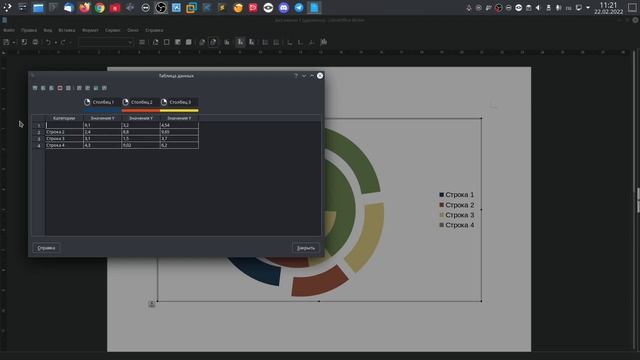Select the Строка 3 category cell
Viewport: 640px width, 360px height.
point(64,138)
